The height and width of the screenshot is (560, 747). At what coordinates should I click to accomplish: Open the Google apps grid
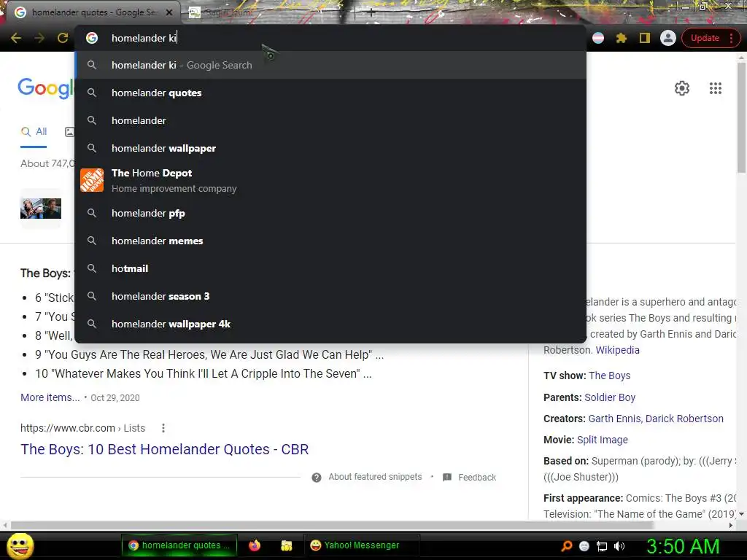(716, 88)
